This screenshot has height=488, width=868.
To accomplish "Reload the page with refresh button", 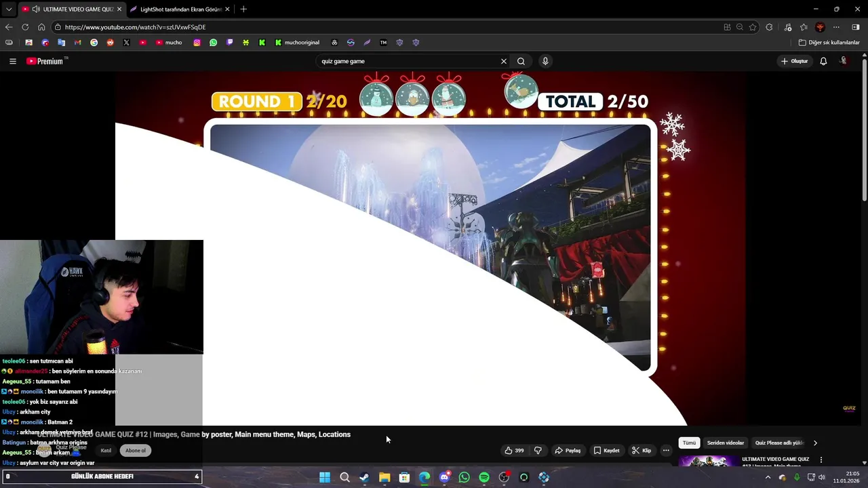I will tap(25, 27).
